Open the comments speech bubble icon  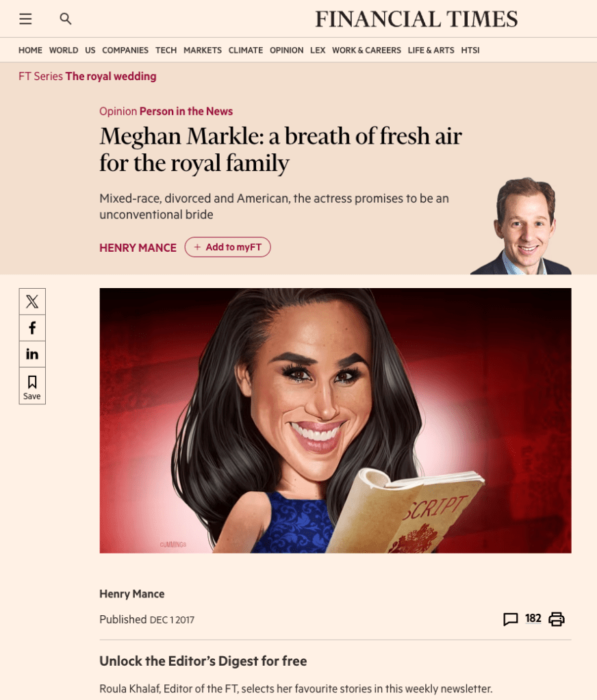pos(510,619)
